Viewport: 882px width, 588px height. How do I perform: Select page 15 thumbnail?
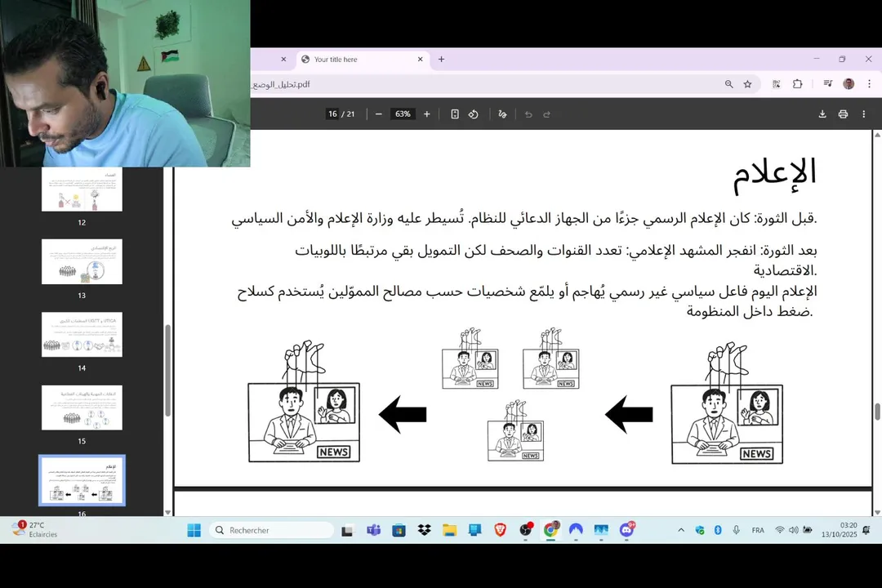coord(82,408)
